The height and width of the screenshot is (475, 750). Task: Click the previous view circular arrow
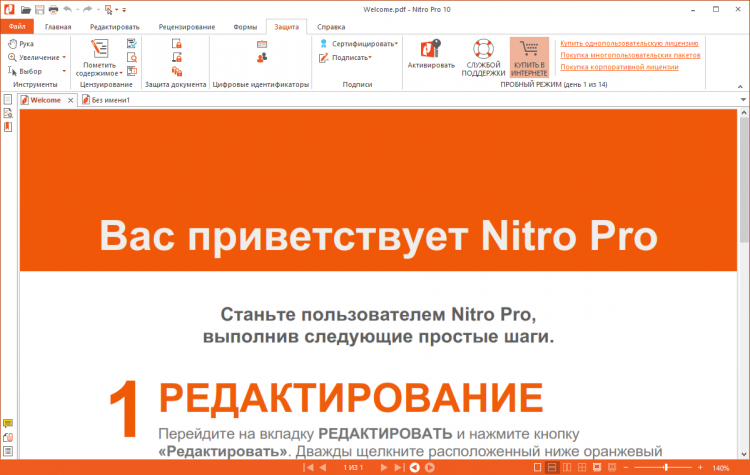click(415, 467)
